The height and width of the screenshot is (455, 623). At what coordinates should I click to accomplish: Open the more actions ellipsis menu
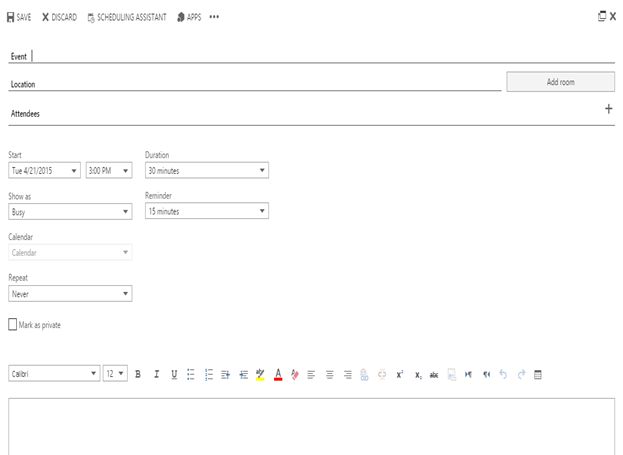pyautogui.click(x=214, y=17)
